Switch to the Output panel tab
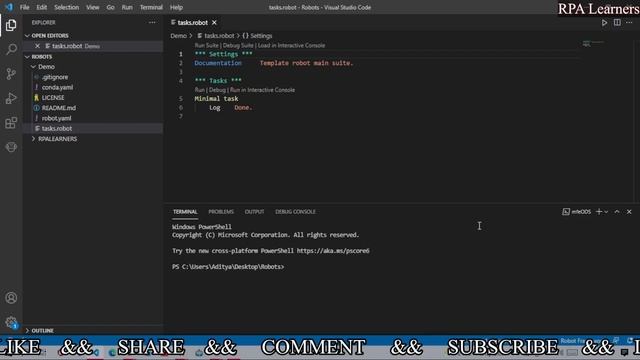This screenshot has height=360, width=640. 254,211
